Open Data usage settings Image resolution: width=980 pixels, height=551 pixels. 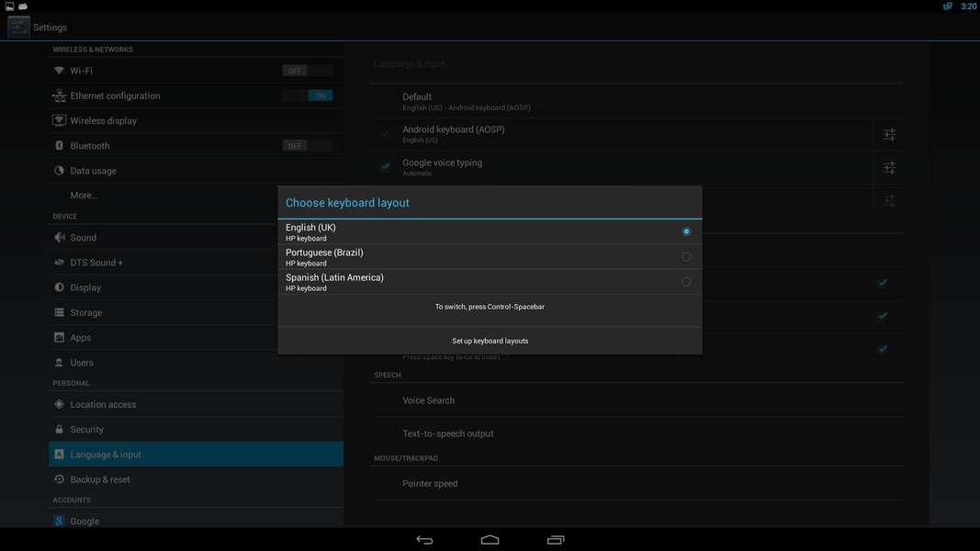coord(197,171)
